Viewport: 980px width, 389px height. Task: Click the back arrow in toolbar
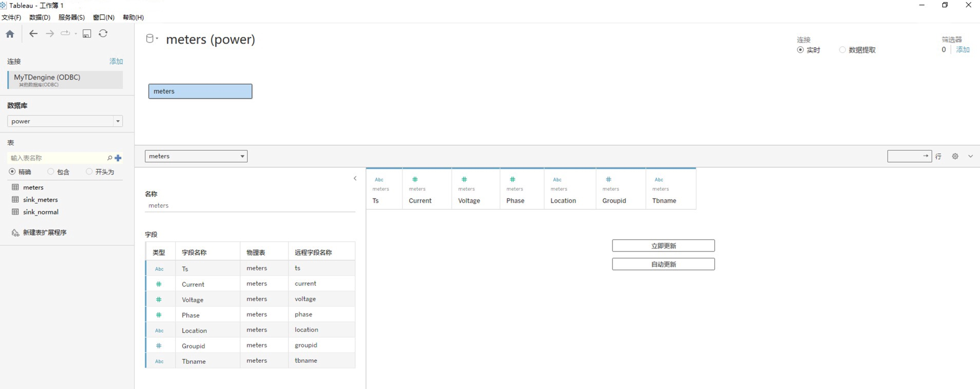[x=33, y=34]
